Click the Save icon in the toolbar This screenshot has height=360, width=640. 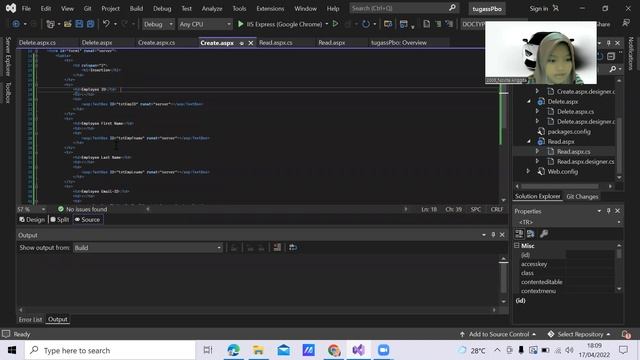(x=79, y=24)
